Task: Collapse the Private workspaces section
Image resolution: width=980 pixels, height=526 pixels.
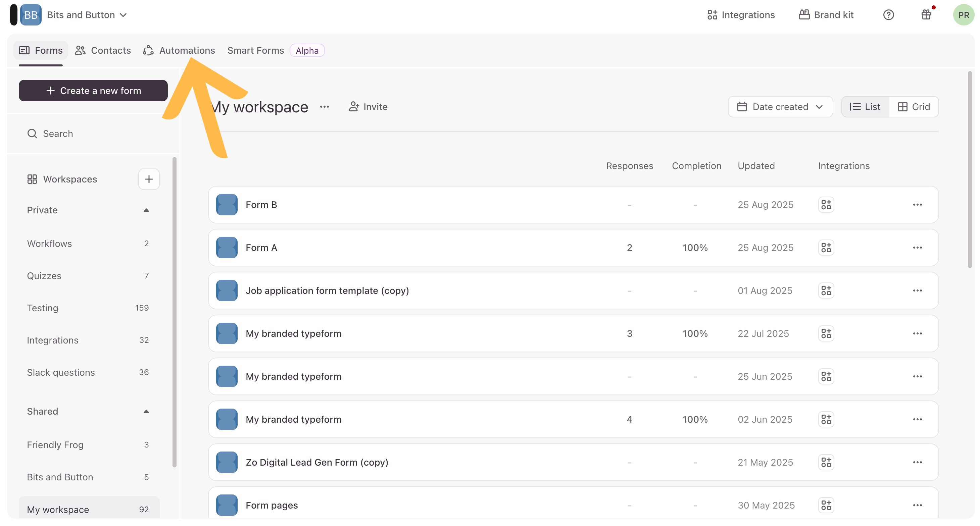Action: click(146, 210)
